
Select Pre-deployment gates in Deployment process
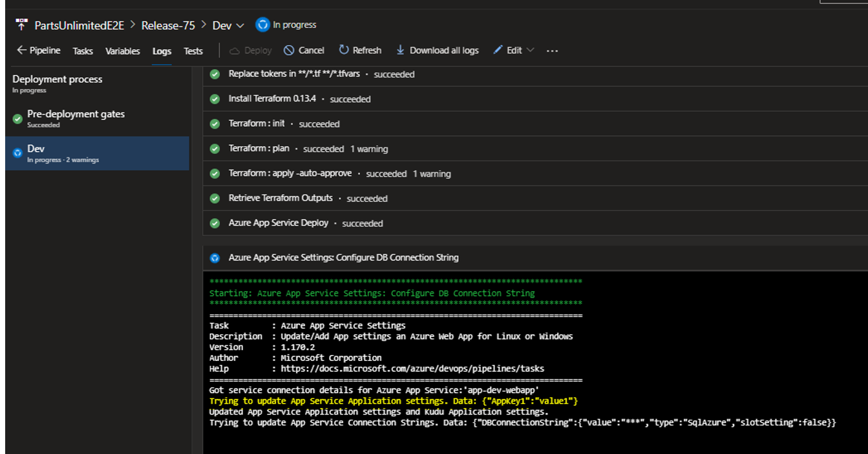pos(97,118)
